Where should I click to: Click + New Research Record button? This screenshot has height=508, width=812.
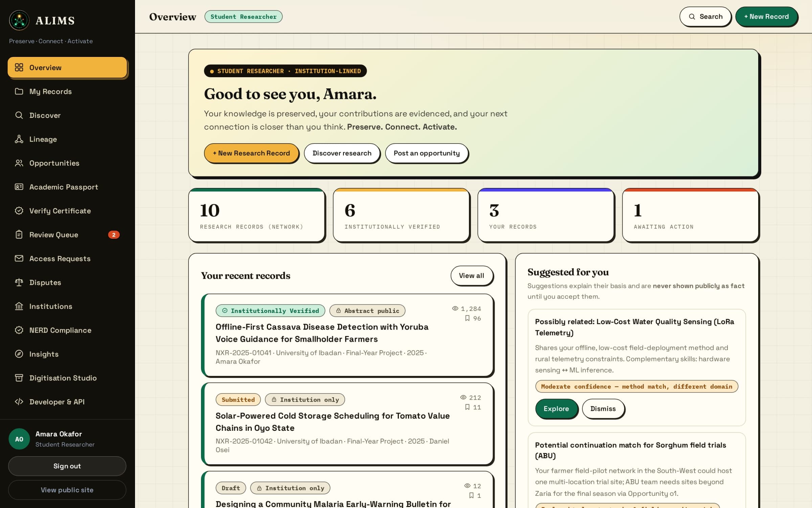[251, 153]
